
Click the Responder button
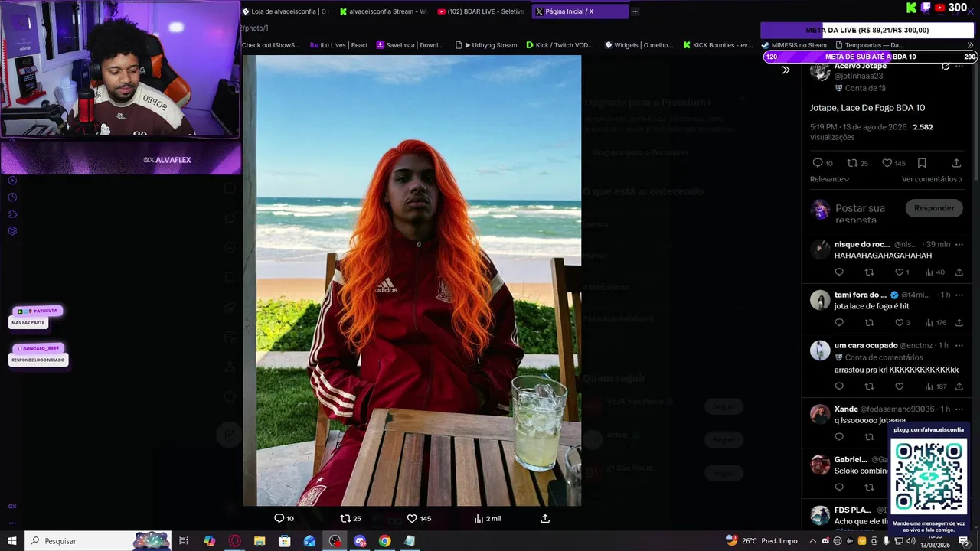tap(934, 208)
